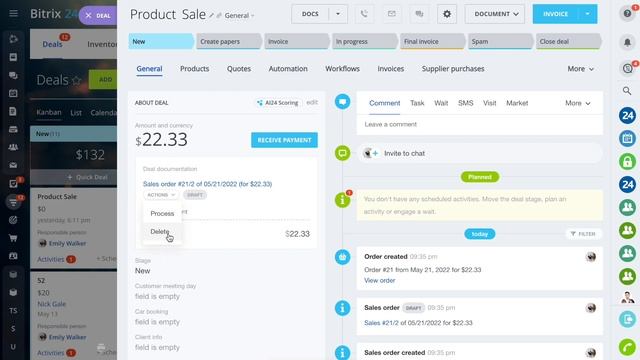
Task: Click the info icon next to planned activities
Action: click(342, 200)
